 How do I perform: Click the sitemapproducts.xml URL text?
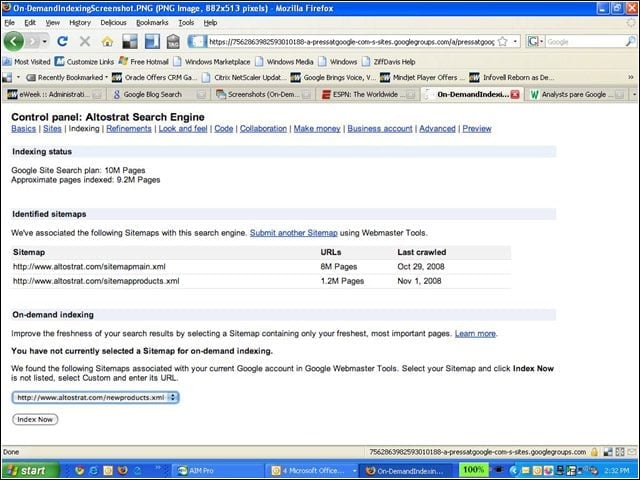click(96, 281)
